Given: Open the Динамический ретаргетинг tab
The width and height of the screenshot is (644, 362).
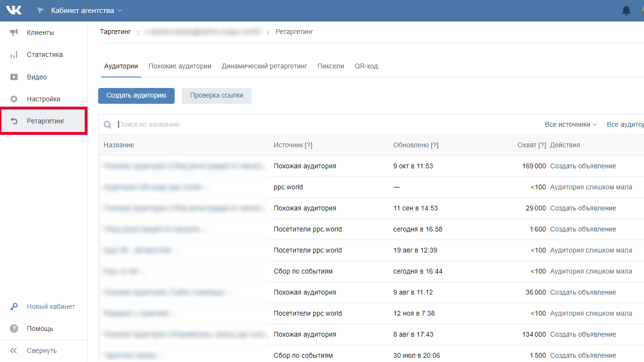Looking at the screenshot, I should coord(264,66).
